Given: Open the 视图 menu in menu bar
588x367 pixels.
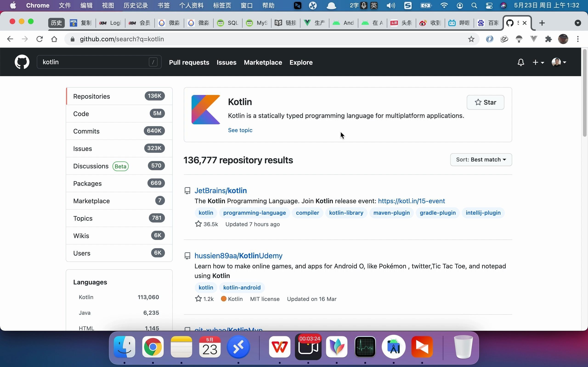Looking at the screenshot, I should (x=108, y=5).
